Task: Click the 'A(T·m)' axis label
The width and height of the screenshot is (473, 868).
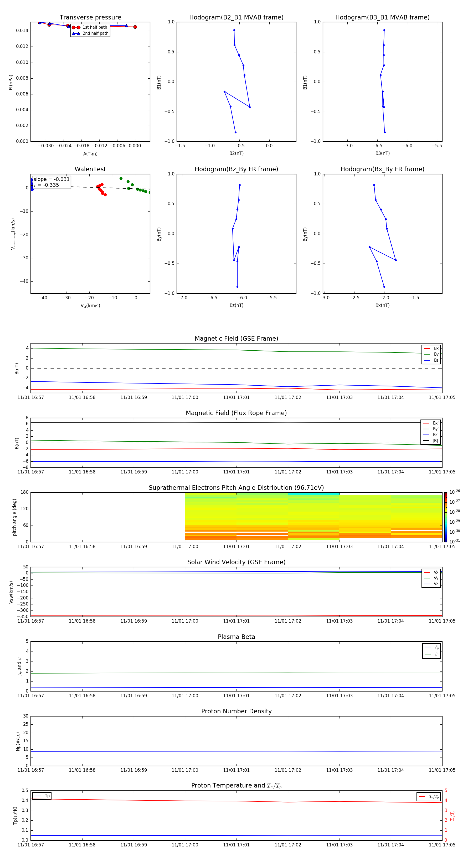Action: coord(90,154)
